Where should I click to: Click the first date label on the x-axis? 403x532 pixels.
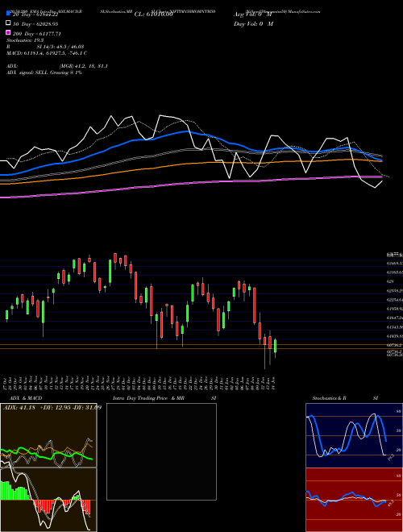(6, 382)
